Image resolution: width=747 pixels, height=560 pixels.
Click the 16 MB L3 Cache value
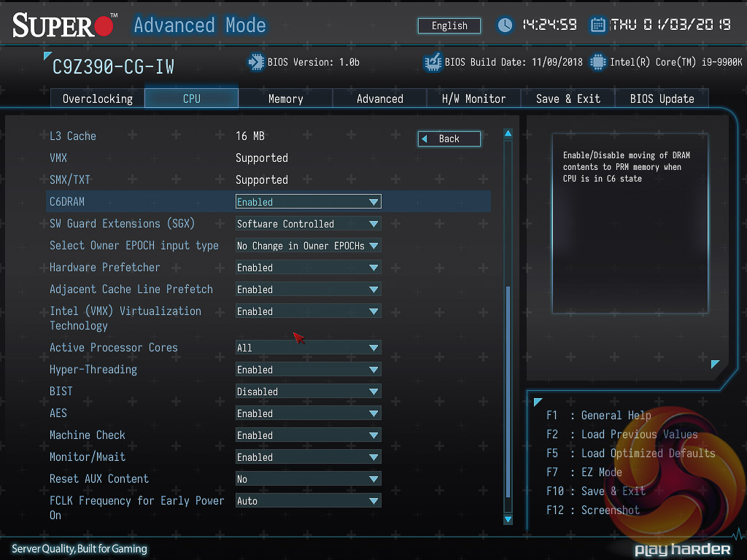pyautogui.click(x=250, y=136)
